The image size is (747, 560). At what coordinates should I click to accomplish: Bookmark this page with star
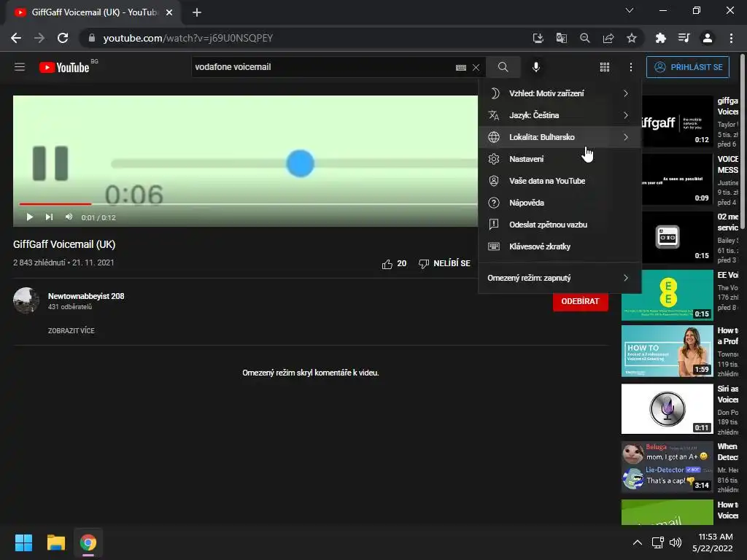(632, 38)
